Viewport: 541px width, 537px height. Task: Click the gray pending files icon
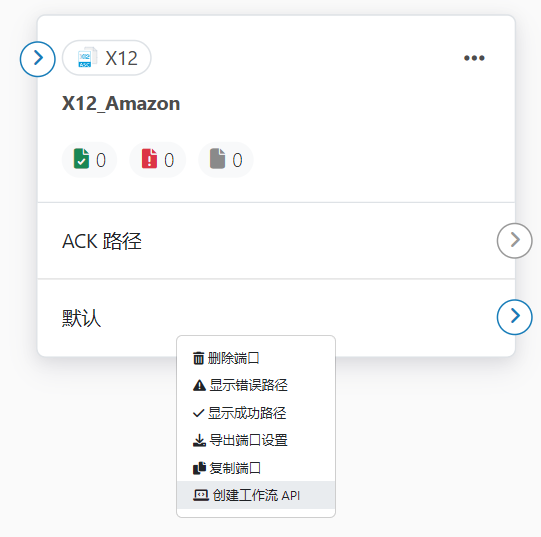[x=217, y=159]
